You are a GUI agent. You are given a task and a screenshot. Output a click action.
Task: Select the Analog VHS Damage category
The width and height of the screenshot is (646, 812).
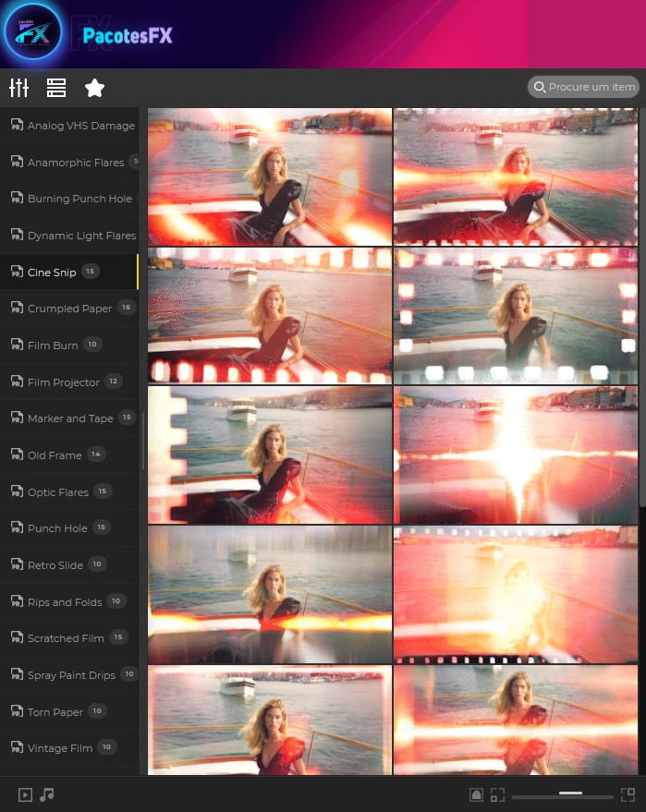(80, 126)
